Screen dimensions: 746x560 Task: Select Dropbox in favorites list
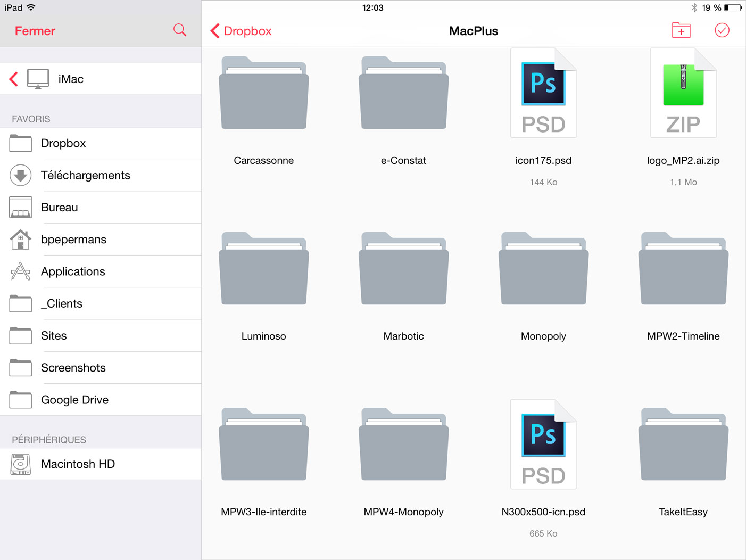(101, 143)
